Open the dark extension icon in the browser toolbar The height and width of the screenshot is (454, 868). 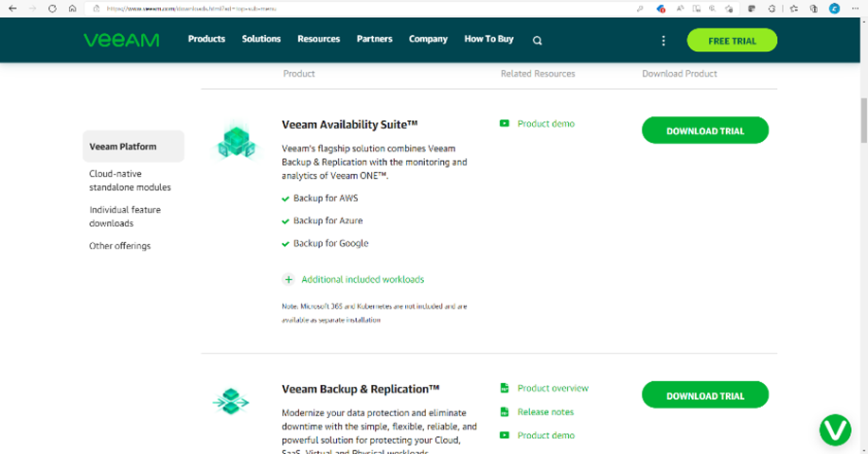(752, 9)
